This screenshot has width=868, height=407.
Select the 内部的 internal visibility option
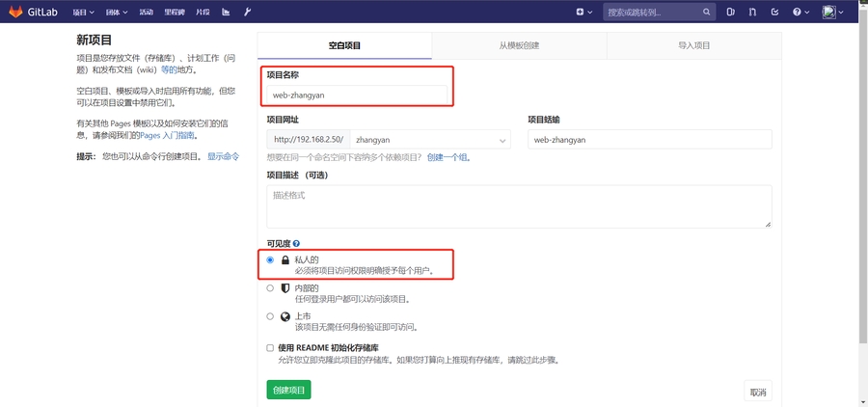270,287
